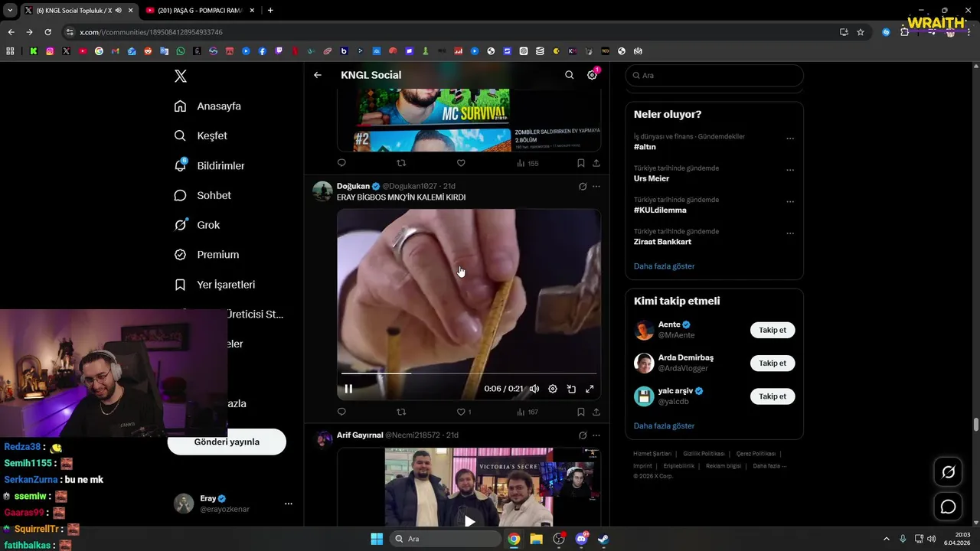Enter video fullscreen mode
980x551 pixels.
[590, 389]
